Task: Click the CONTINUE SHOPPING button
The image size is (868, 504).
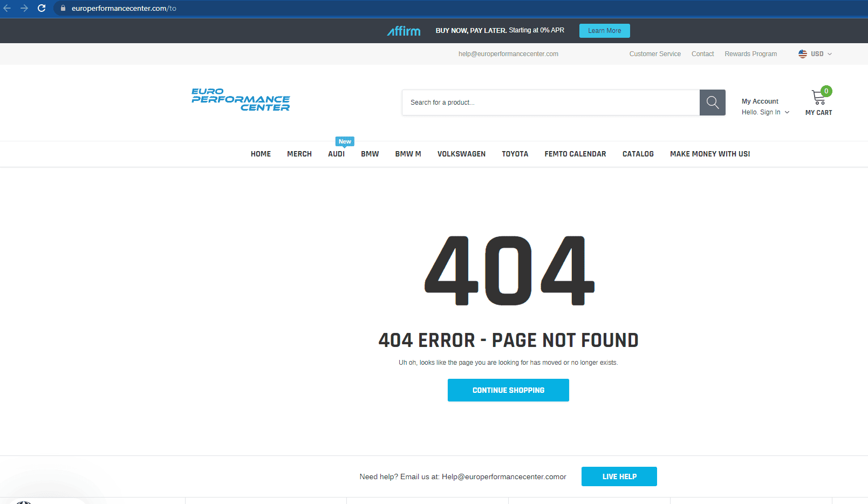Action: tap(508, 390)
